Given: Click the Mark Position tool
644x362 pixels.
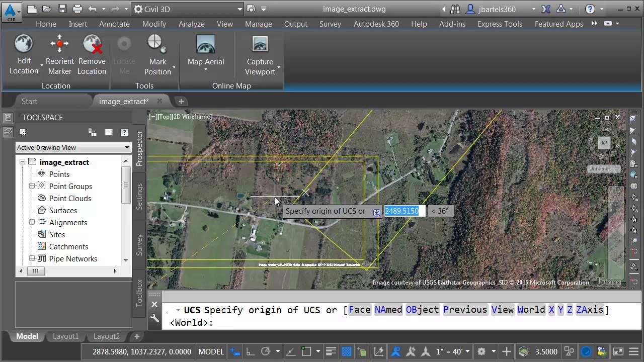Looking at the screenshot, I should [157, 55].
